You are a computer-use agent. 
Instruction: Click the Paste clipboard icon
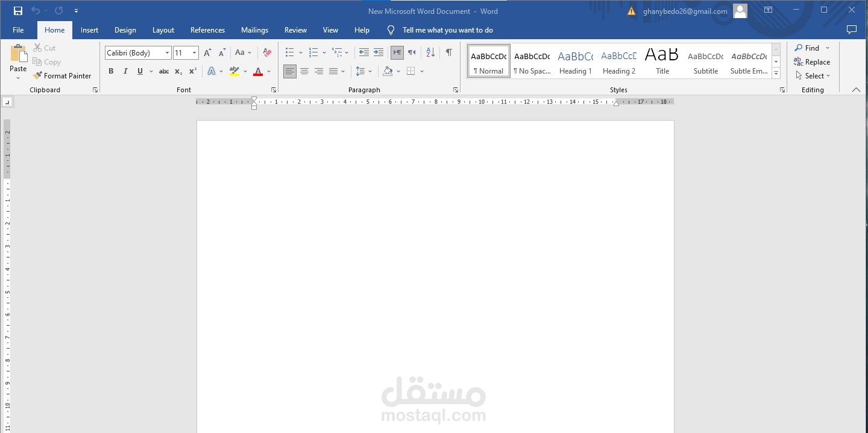click(18, 53)
